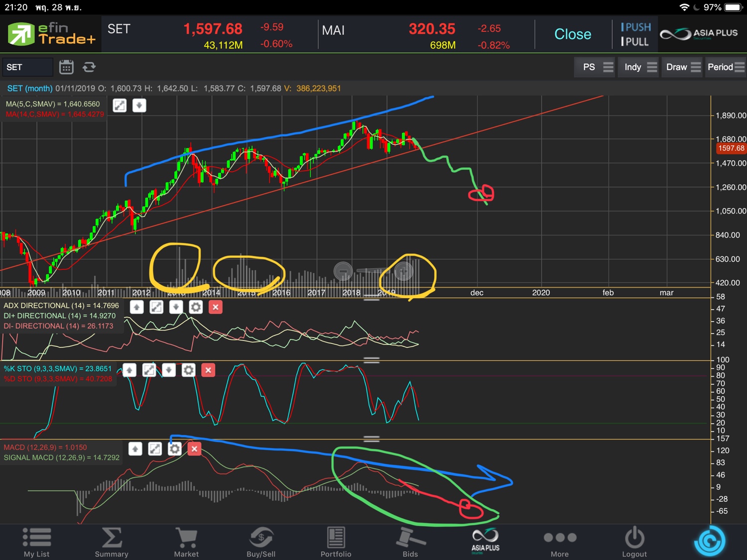Zoom in the chart with plus button
The height and width of the screenshot is (560, 747).
(x=404, y=271)
